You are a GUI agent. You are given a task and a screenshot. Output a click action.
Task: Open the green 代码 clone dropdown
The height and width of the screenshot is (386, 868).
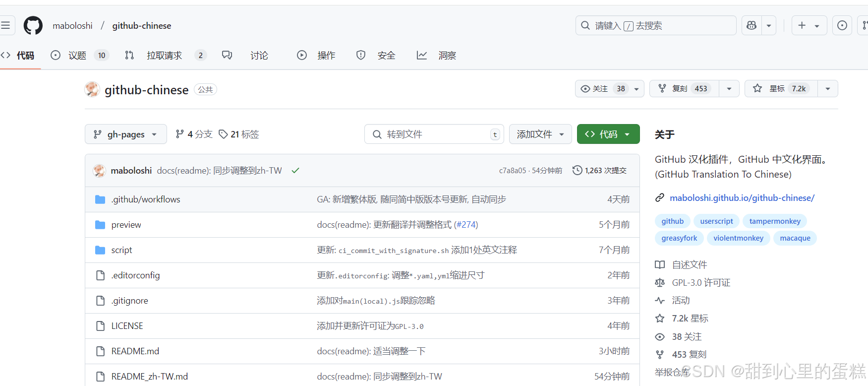608,134
